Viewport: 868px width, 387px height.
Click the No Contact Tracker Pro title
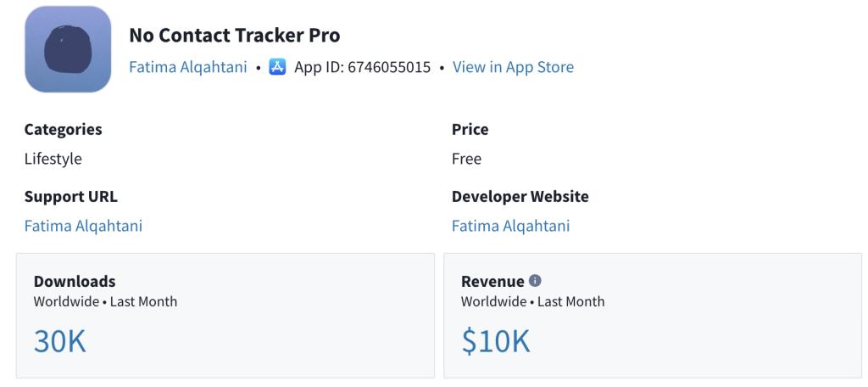point(234,36)
